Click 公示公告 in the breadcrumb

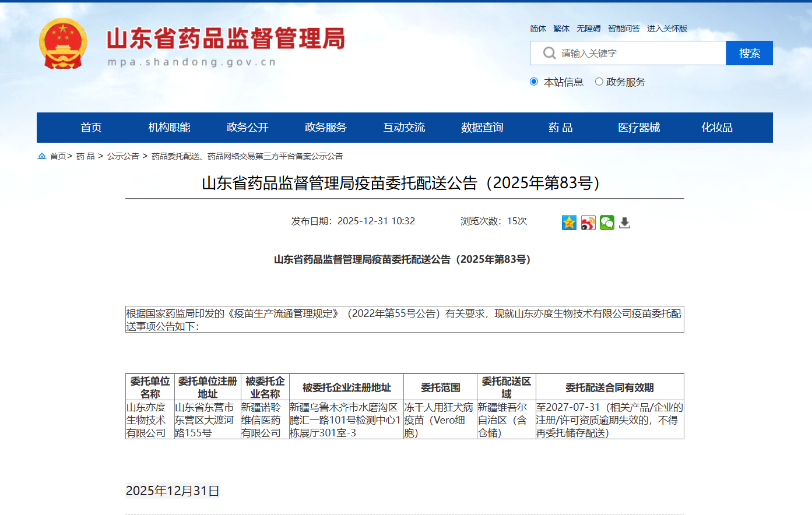pyautogui.click(x=123, y=156)
